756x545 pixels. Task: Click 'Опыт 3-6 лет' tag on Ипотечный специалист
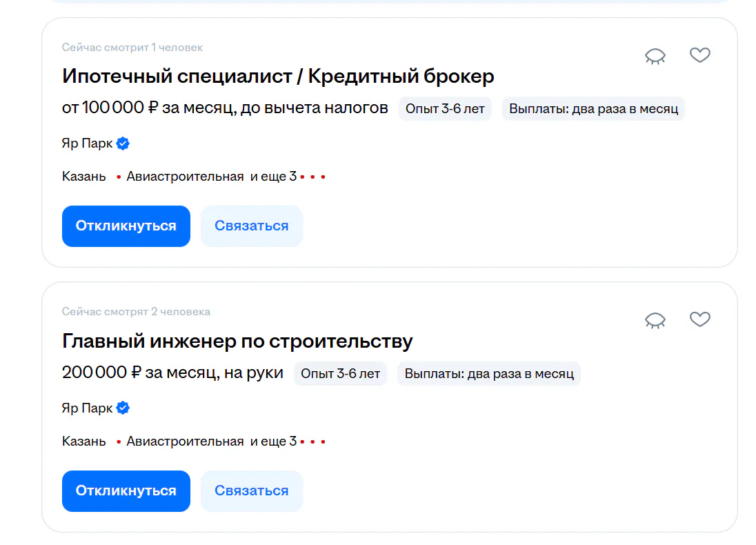coord(445,109)
